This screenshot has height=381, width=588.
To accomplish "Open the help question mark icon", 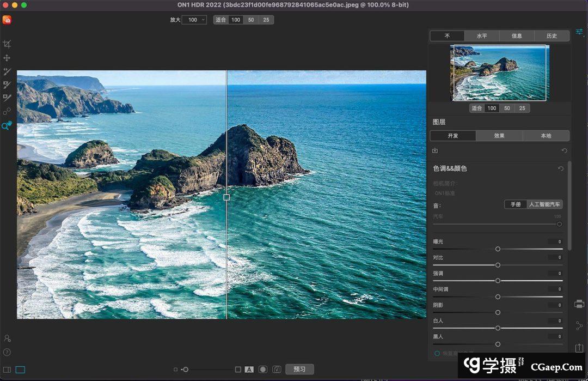I will (7, 352).
